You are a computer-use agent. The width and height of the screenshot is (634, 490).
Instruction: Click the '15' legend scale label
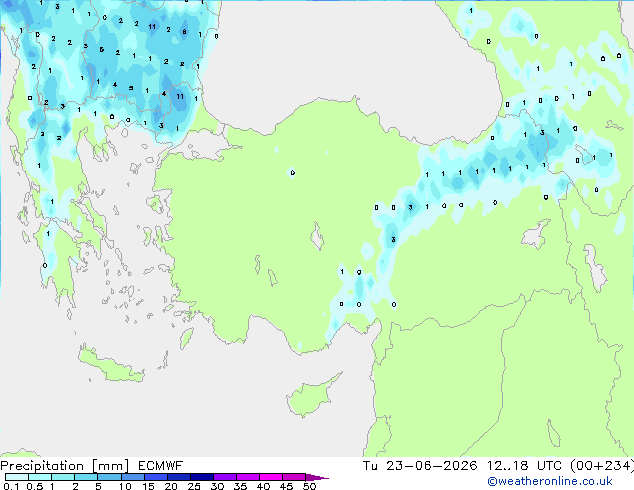click(x=148, y=486)
